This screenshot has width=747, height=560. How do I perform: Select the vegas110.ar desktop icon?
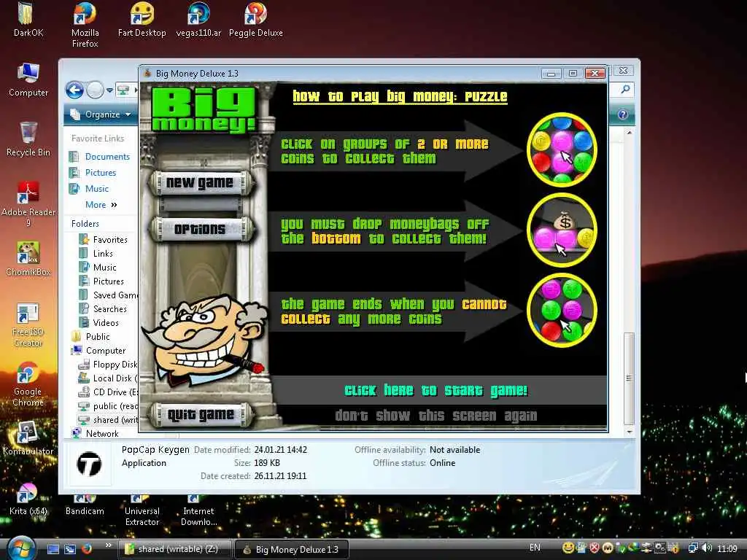198,19
